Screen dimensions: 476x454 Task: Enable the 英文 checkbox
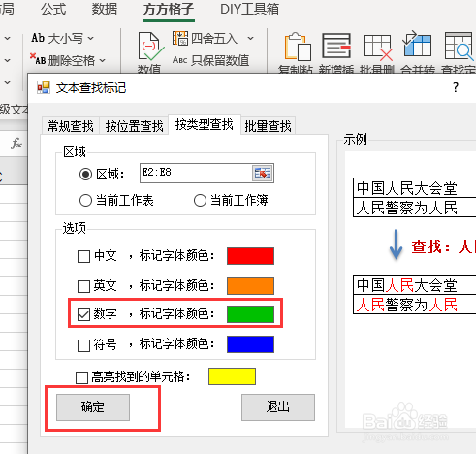click(83, 286)
